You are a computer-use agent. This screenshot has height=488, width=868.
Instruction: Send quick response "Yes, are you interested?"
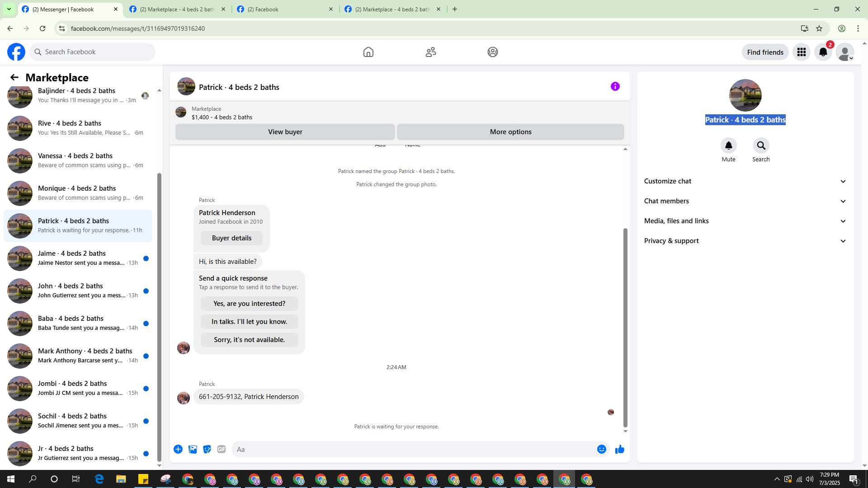point(249,304)
